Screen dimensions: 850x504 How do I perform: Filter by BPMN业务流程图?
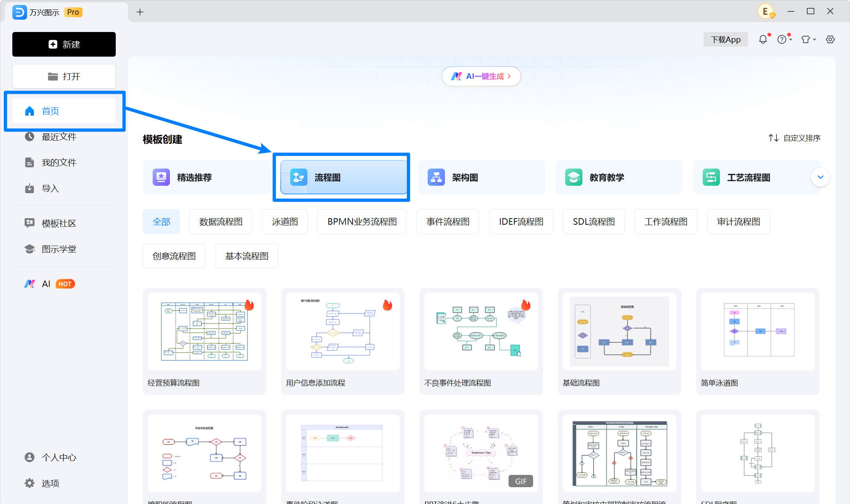[x=362, y=221]
